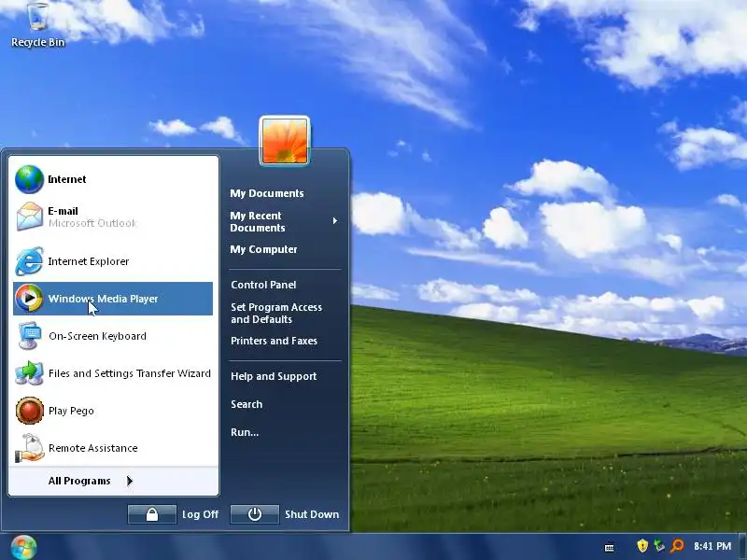Viewport: 747px width, 560px height.
Task: Click the Shut Down power button
Action: click(254, 514)
